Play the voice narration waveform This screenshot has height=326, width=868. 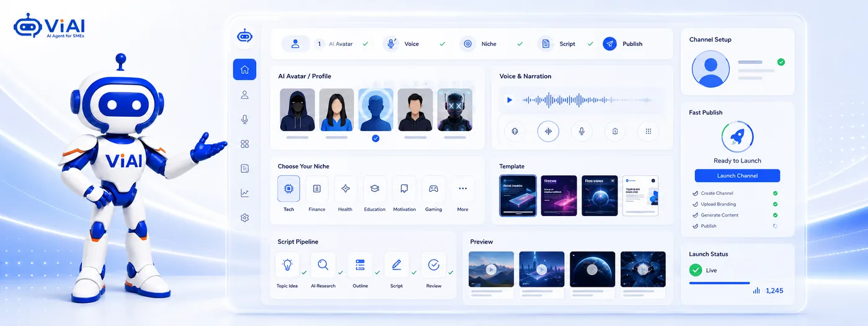point(510,99)
